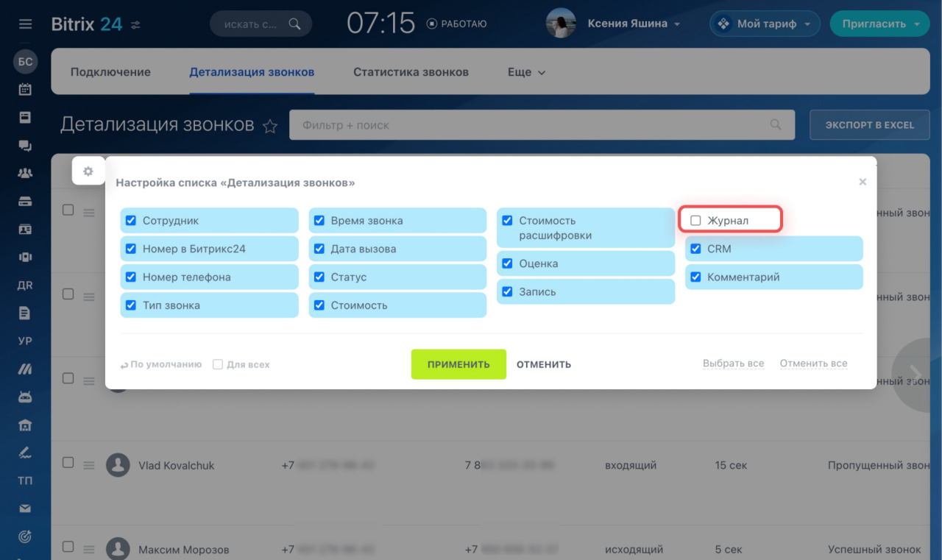942x560 pixels.
Task: Enable the Журнал column checkbox
Action: coord(695,220)
